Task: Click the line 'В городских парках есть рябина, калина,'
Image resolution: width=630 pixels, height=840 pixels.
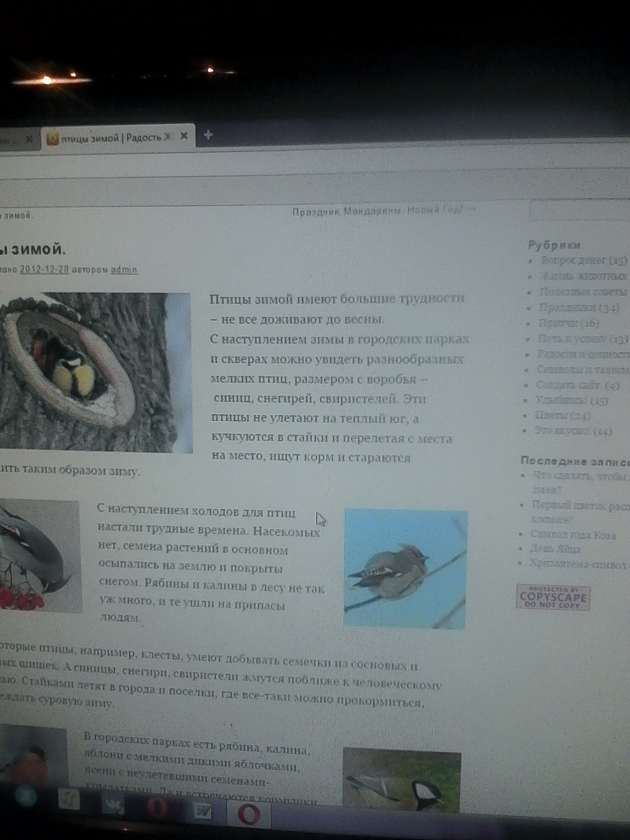Action: (197, 744)
